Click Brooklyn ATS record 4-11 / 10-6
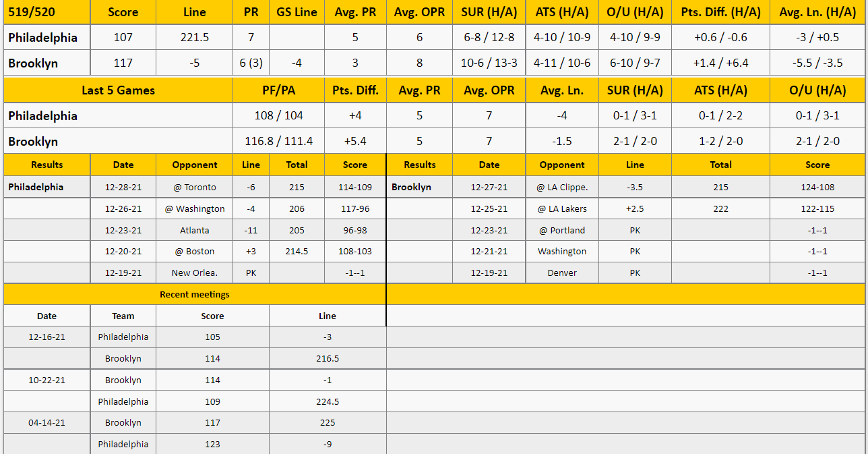 click(x=562, y=63)
